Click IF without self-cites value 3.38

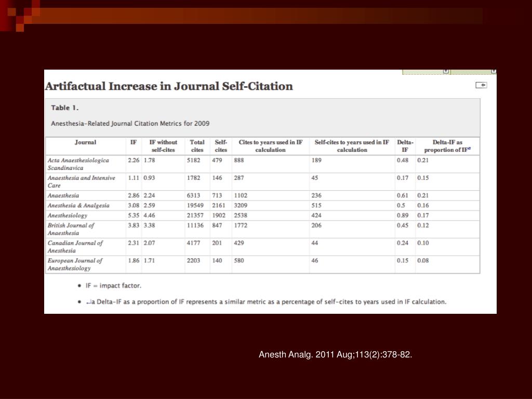(149, 225)
